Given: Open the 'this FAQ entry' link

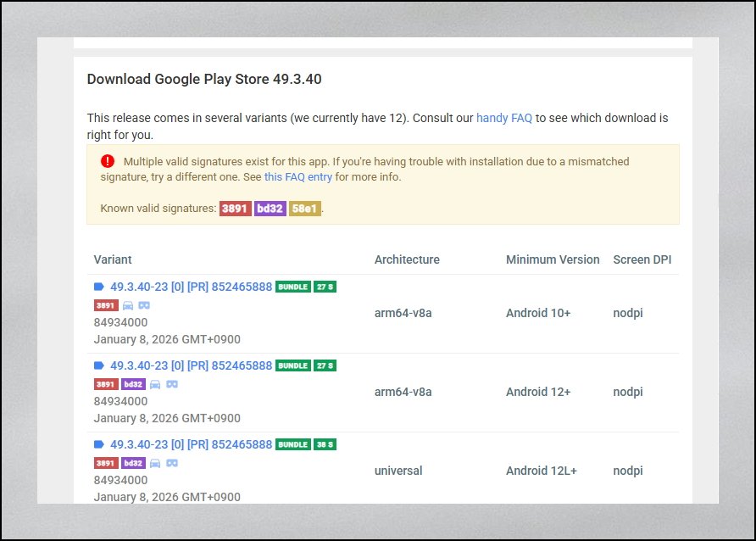Looking at the screenshot, I should 298,177.
